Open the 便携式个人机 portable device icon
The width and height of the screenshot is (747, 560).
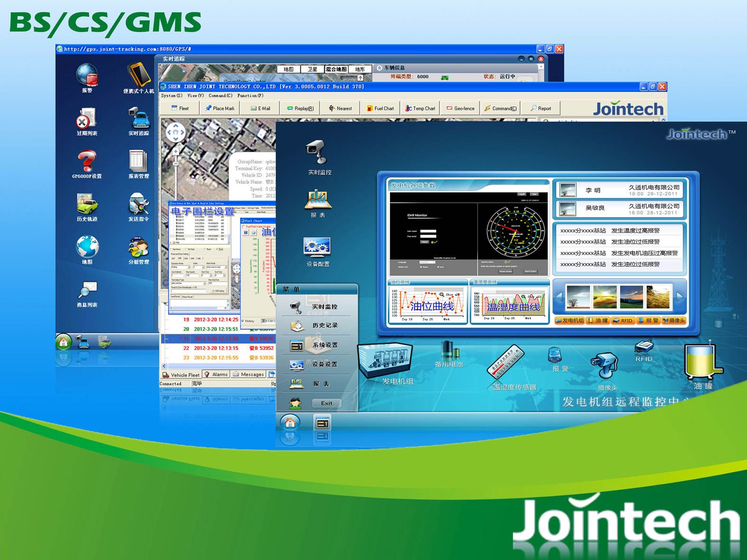click(x=138, y=78)
